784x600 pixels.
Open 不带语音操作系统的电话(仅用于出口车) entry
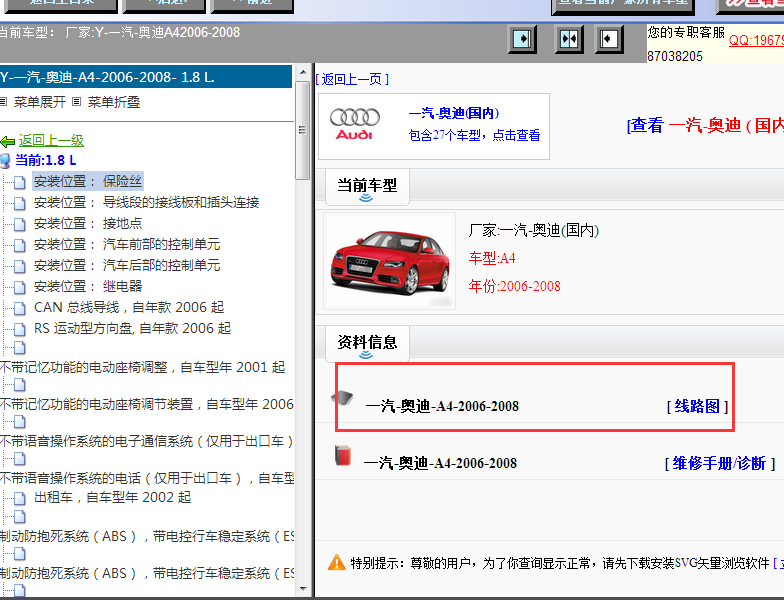147,478
